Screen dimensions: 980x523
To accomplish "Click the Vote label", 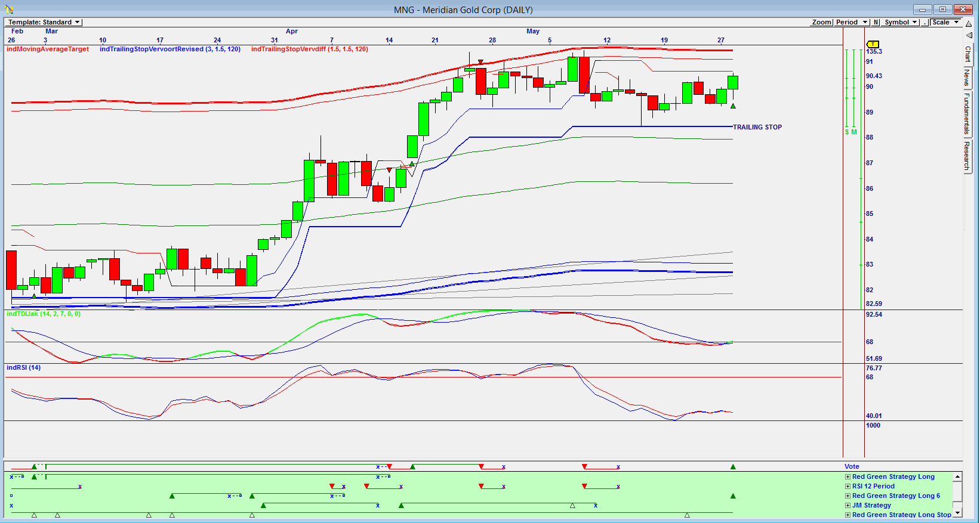I will [x=852, y=466].
